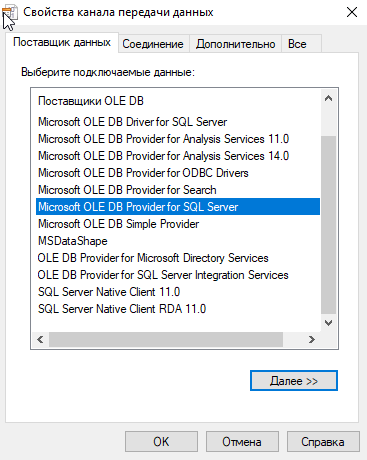Open help via the Справка button
Viewport: 367px width, 460px height.
(323, 442)
